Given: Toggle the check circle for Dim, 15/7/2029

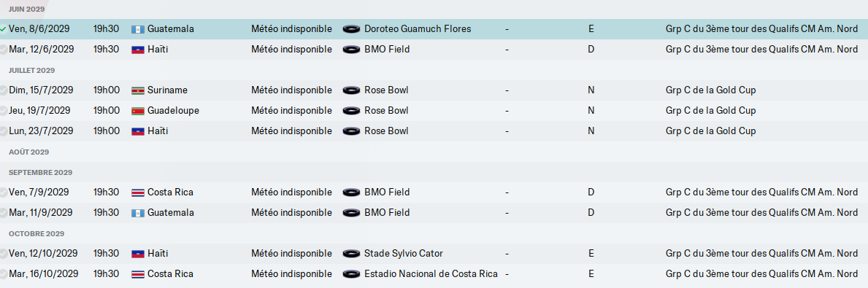Looking at the screenshot, I should click(4, 90).
